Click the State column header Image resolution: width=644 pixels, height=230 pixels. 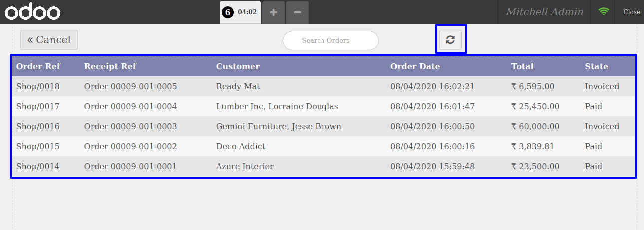click(x=596, y=66)
